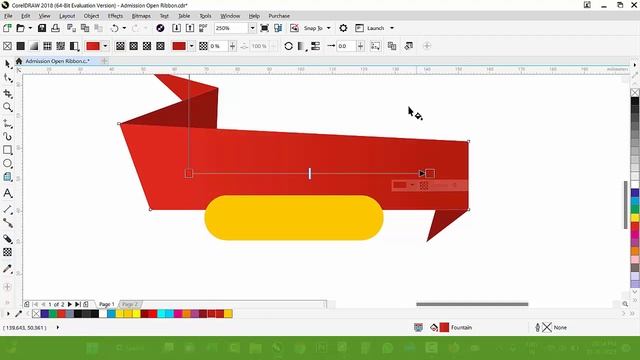Click the Copy fill button
Screen dimensions: 640x360
click(x=392, y=46)
